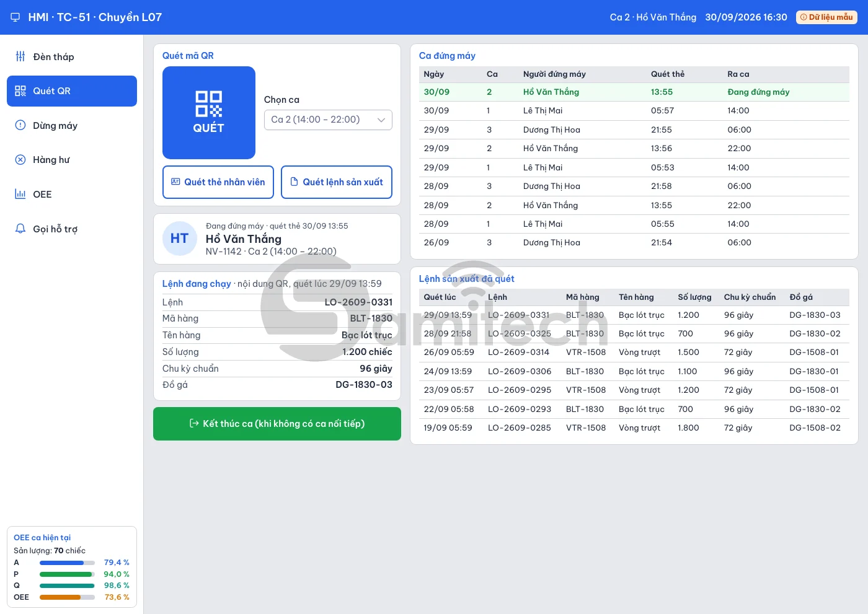Go to the Dừng máy page
The width and height of the screenshot is (868, 614).
click(72, 126)
